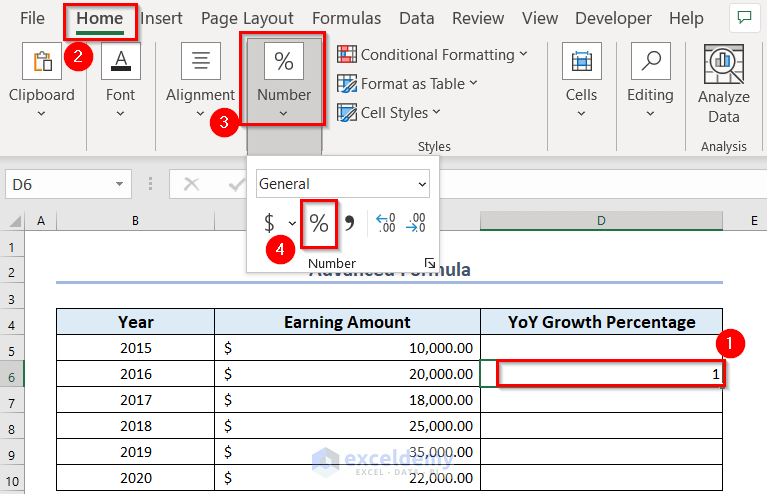The image size is (767, 494).
Task: Switch to the Insert tab
Action: pyautogui.click(x=161, y=19)
